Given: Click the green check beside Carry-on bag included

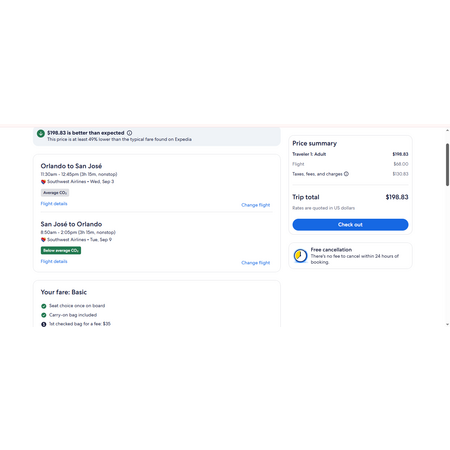Looking at the screenshot, I should coord(44,315).
